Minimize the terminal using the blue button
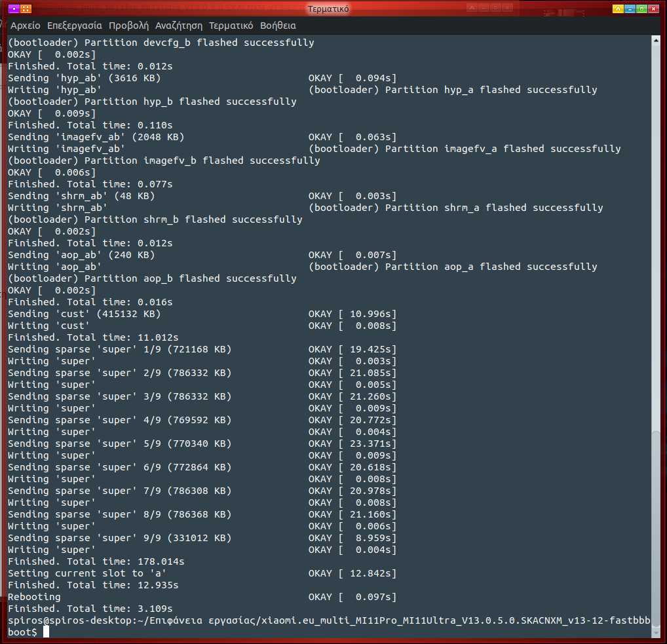 point(630,9)
